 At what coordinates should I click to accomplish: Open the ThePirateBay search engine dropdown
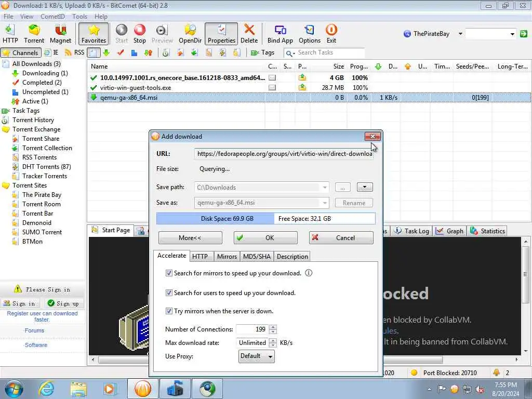(460, 34)
